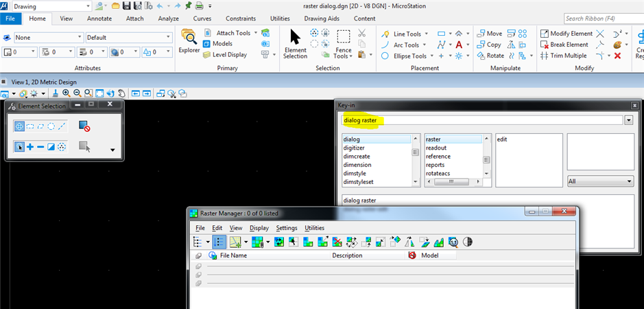
Task: Expand Arc Tools dropdown
Action: tap(425, 45)
